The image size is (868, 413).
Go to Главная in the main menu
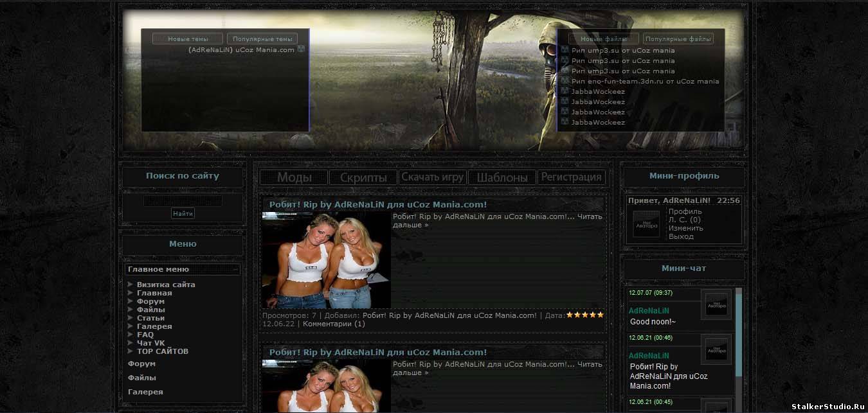coord(154,293)
